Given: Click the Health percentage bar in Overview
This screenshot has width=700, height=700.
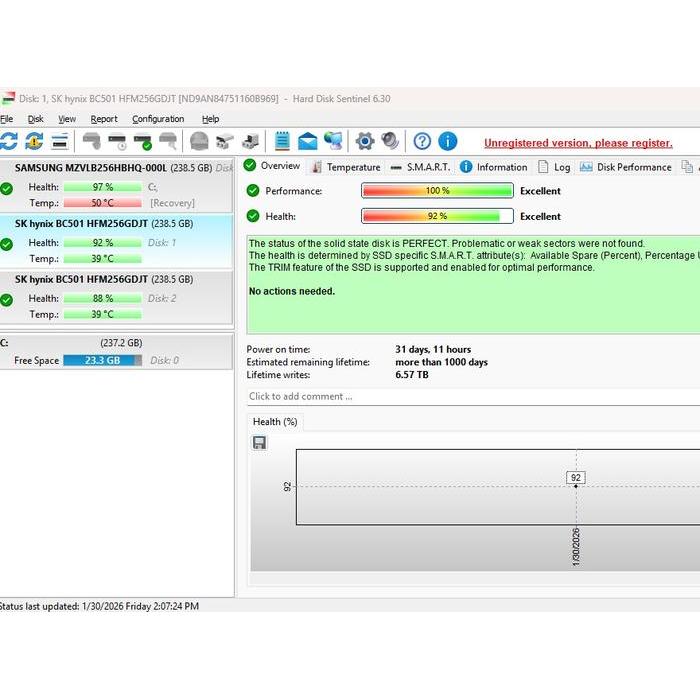Looking at the screenshot, I should pos(437,216).
